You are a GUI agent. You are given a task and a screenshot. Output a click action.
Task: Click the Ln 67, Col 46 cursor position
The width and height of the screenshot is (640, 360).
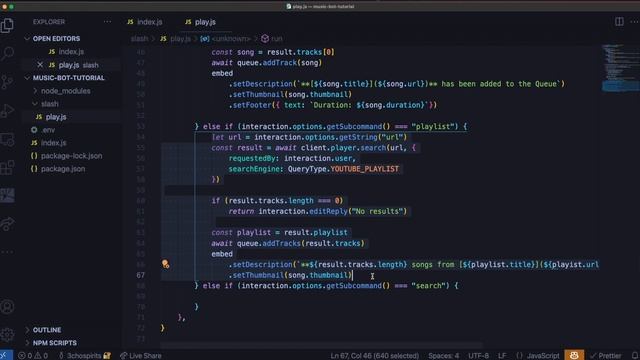click(x=374, y=356)
